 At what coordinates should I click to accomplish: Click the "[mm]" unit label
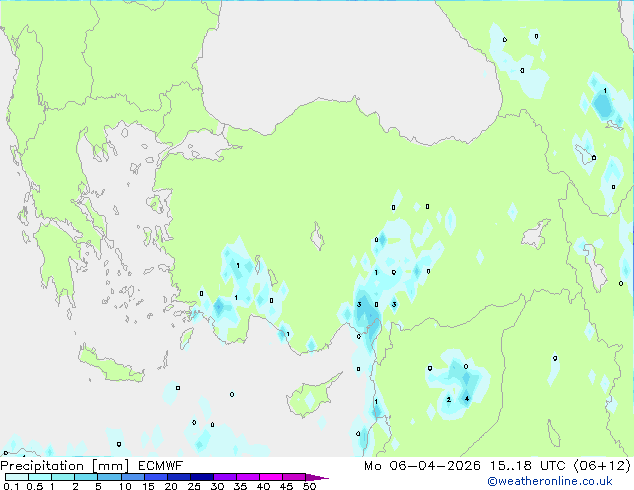[111, 466]
